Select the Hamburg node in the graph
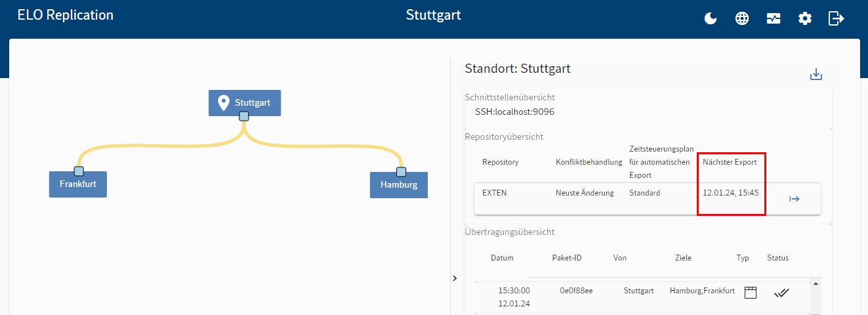This screenshot has height=315, width=868. (x=399, y=185)
